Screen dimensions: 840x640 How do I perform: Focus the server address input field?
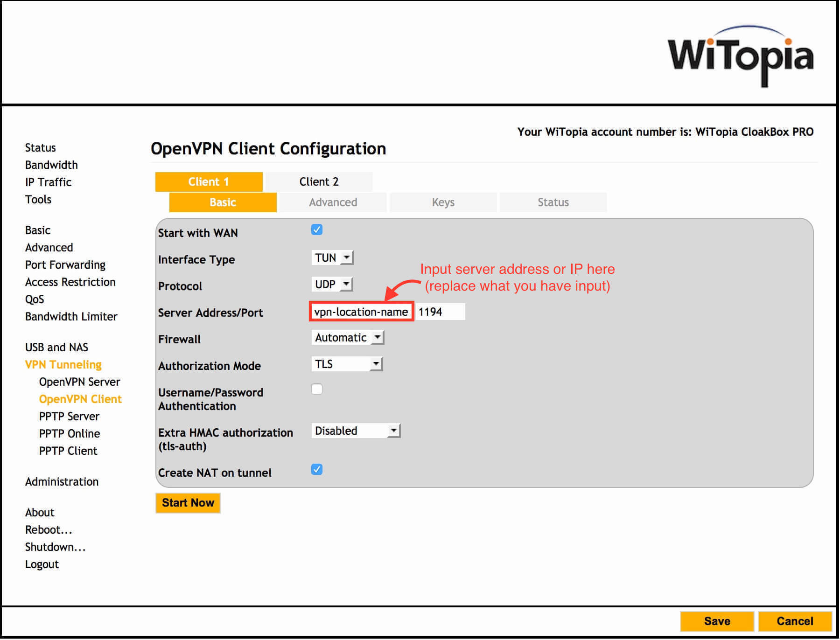[362, 312]
